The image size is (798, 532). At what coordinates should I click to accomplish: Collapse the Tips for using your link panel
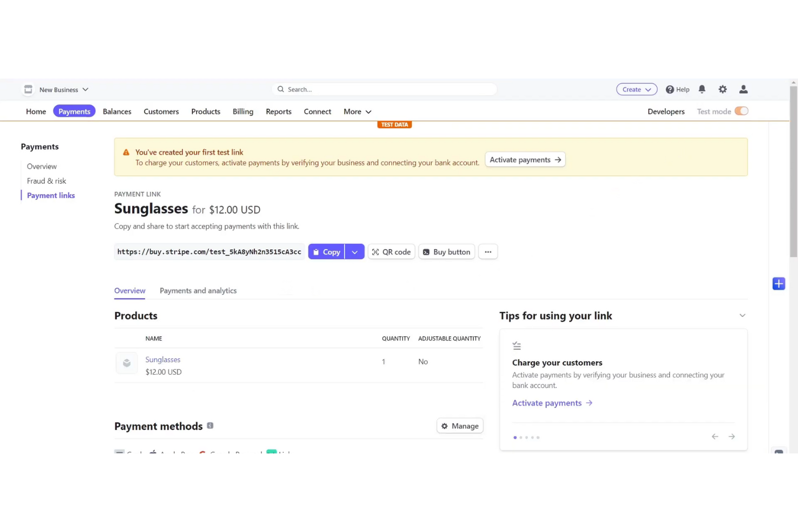tap(742, 315)
